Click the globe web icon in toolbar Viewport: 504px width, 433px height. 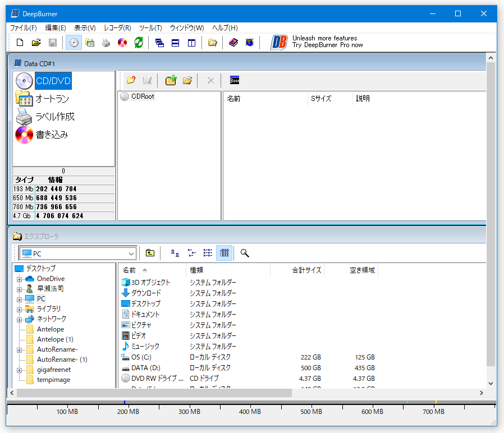(x=250, y=43)
